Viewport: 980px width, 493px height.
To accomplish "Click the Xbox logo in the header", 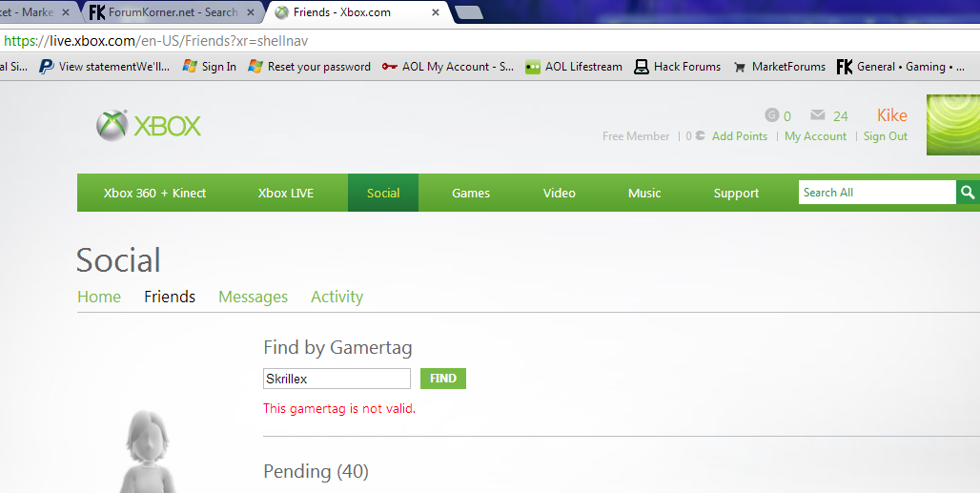I will pos(148,126).
